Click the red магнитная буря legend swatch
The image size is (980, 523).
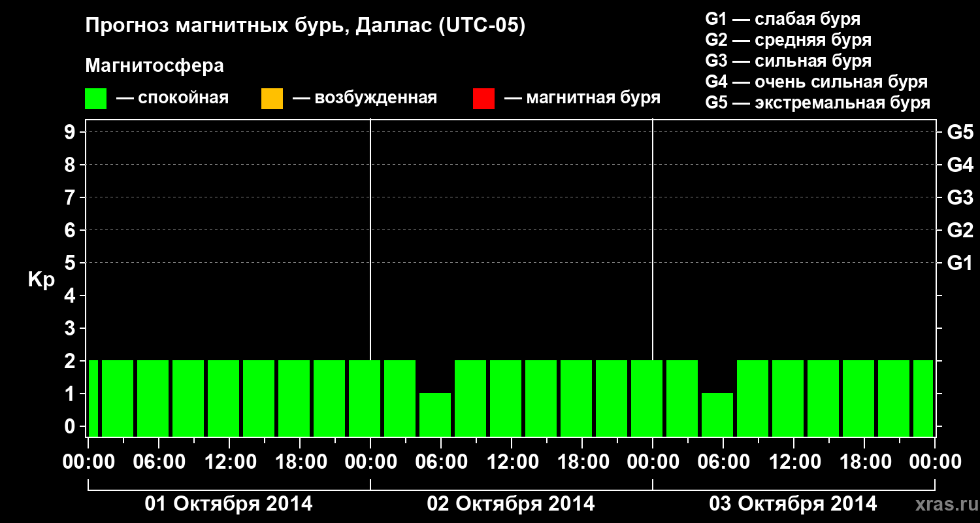point(483,99)
